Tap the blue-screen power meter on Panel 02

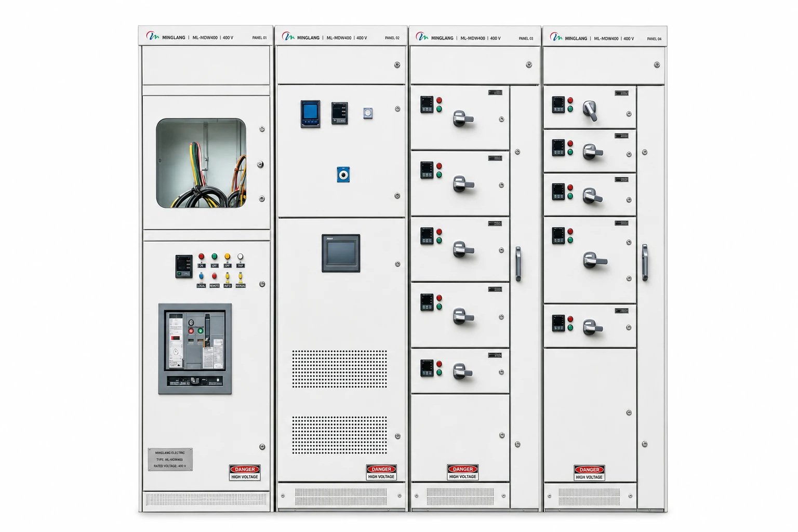(x=310, y=114)
